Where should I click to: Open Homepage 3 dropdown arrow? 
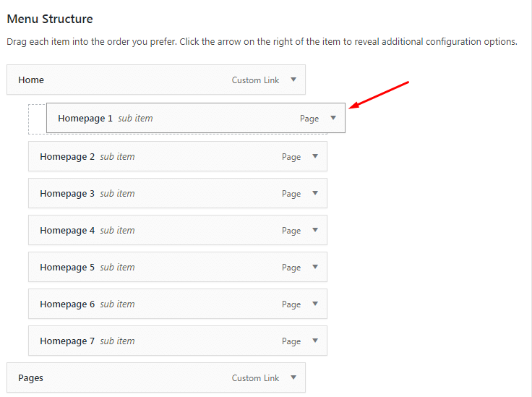click(315, 193)
